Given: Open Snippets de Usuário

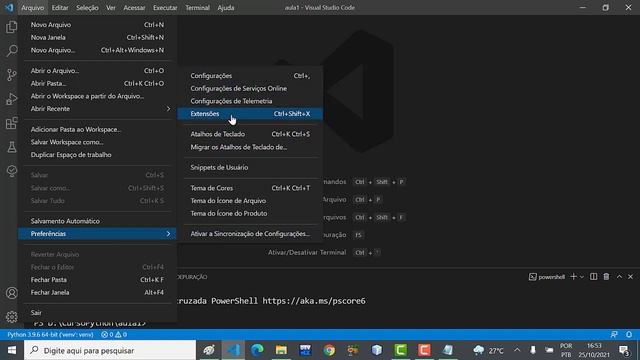Looking at the screenshot, I should (x=250, y=167).
